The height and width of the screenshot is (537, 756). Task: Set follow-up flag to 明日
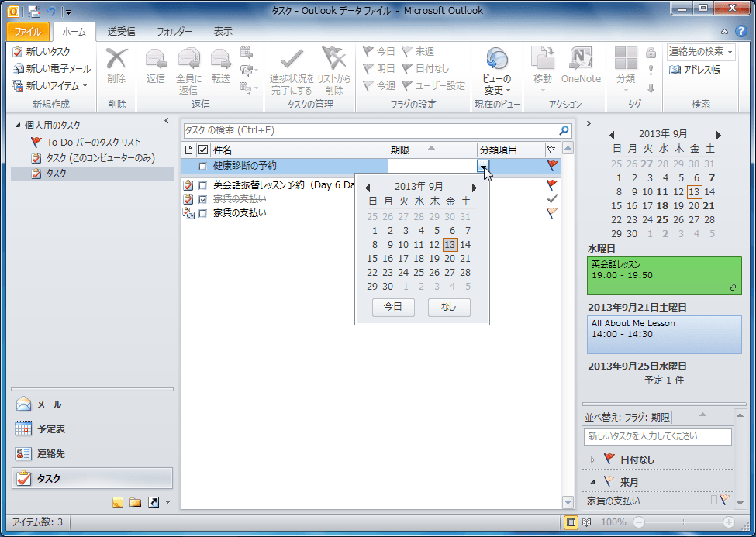click(379, 69)
